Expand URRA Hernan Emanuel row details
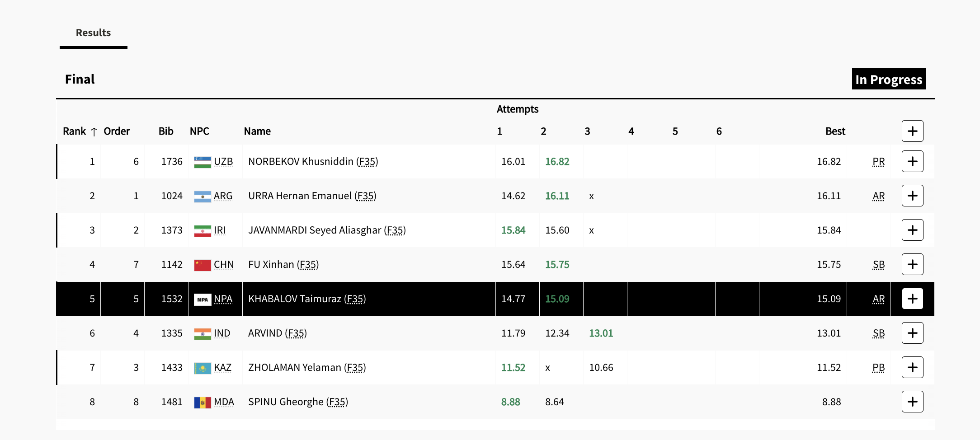Screen dimensions: 980x440 [912, 196]
